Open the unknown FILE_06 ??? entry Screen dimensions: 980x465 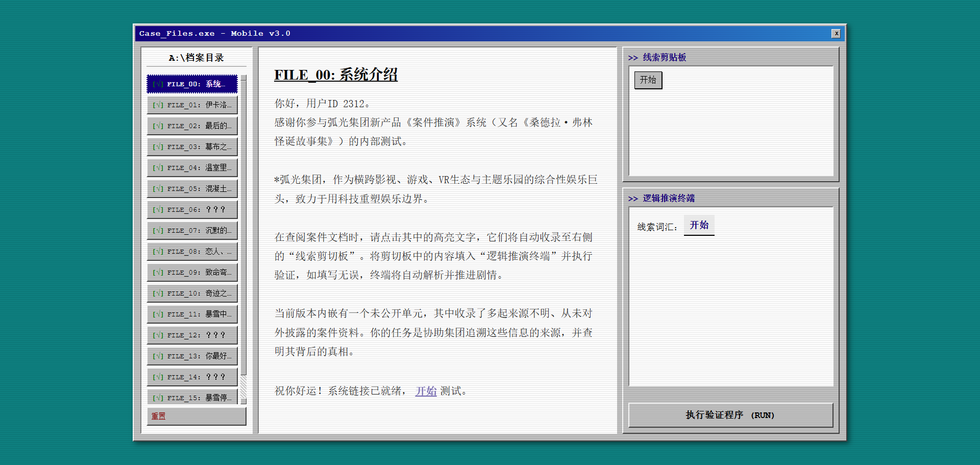(x=192, y=210)
